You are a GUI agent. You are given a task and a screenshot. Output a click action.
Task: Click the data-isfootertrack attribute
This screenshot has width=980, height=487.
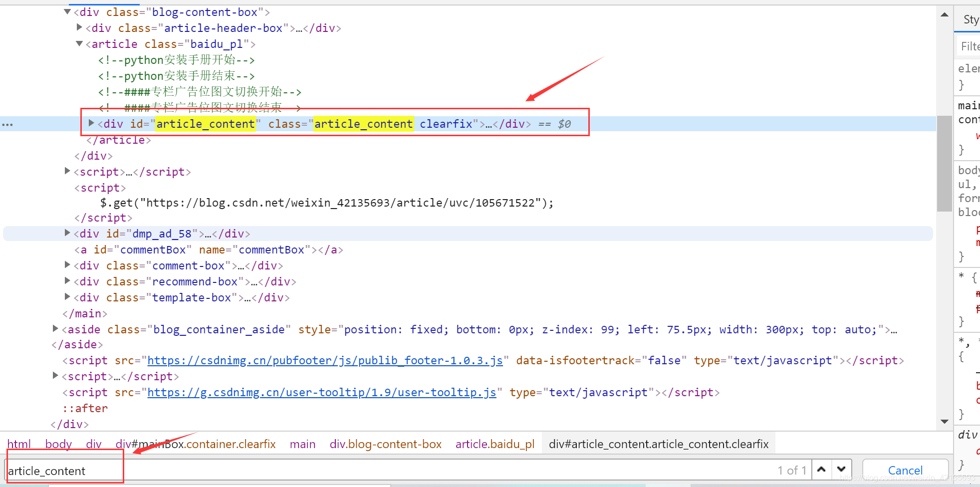tap(601, 360)
